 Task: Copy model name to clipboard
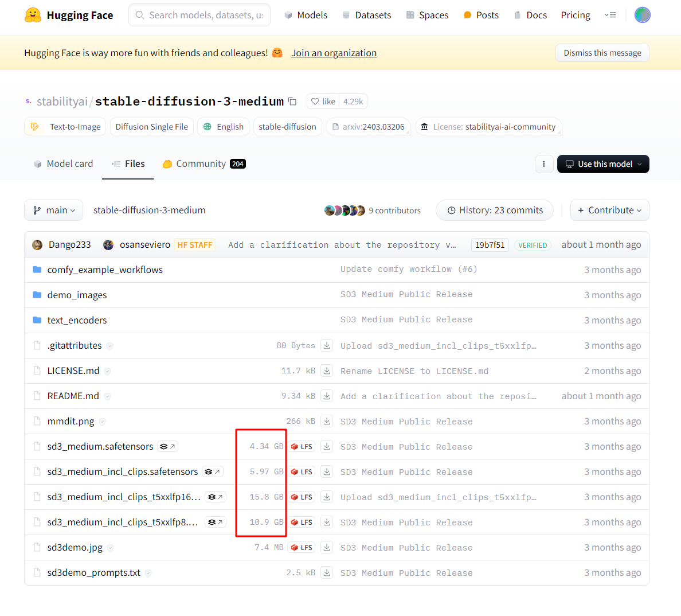(293, 102)
